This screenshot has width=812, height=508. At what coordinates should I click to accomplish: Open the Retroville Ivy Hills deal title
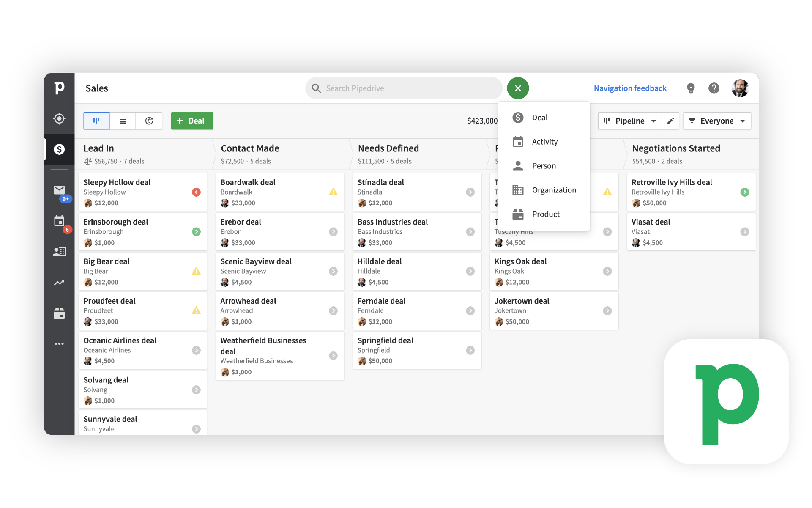click(x=672, y=182)
